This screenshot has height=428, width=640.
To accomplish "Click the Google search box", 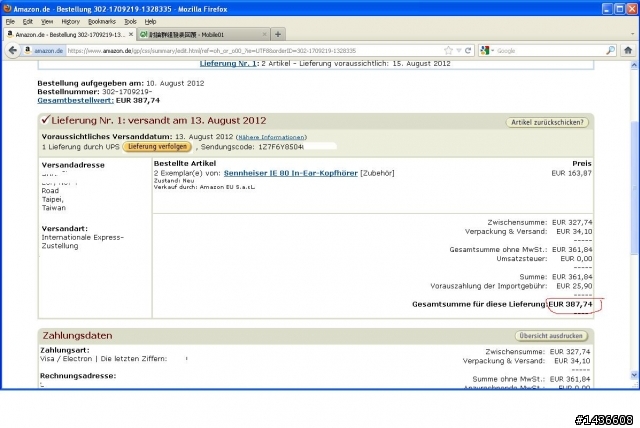I will click(549, 51).
